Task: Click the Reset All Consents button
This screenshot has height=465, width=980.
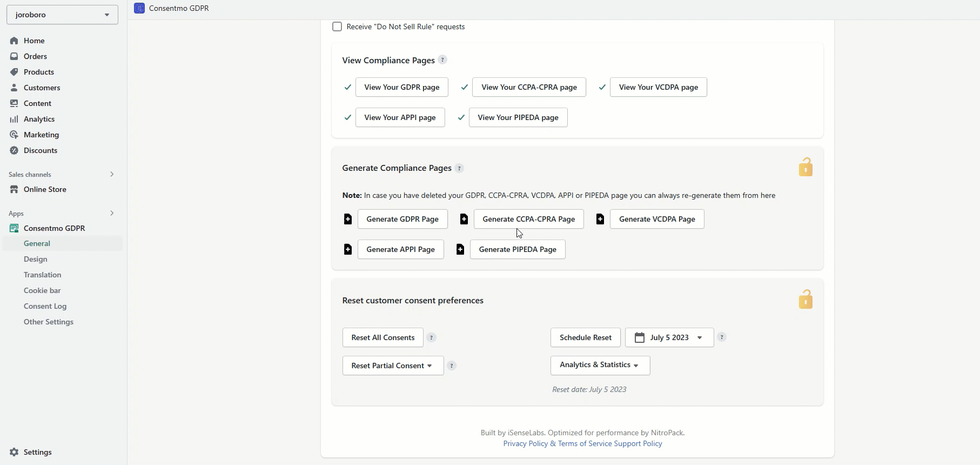Action: (x=383, y=337)
